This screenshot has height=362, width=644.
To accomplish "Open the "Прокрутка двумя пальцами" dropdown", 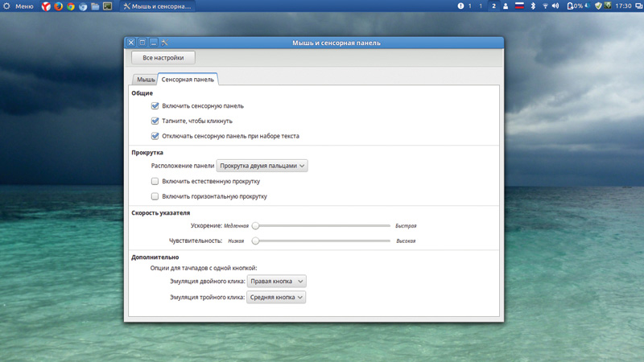I will pyautogui.click(x=262, y=166).
